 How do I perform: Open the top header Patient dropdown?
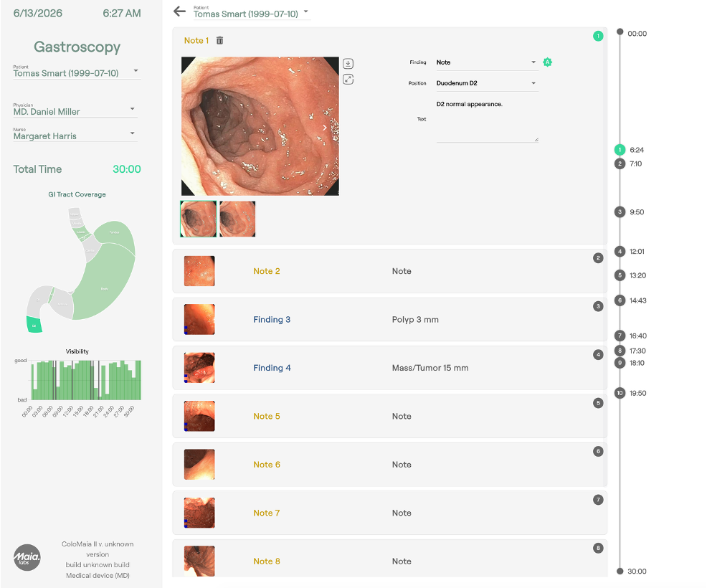click(252, 13)
